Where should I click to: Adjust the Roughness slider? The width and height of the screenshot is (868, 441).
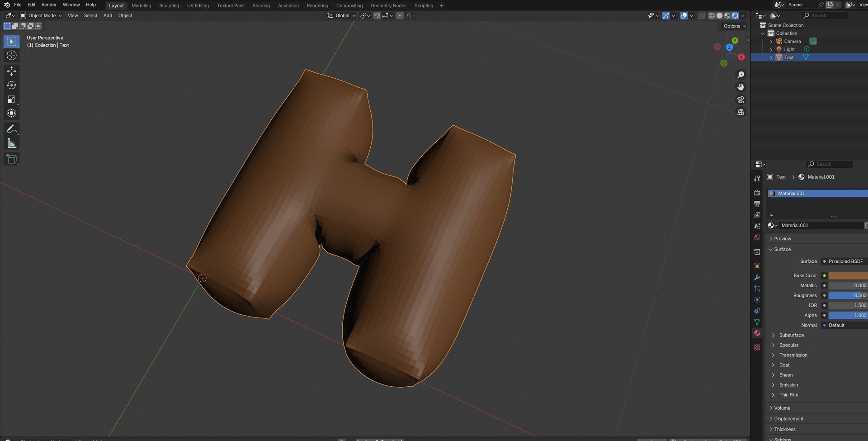tap(848, 295)
